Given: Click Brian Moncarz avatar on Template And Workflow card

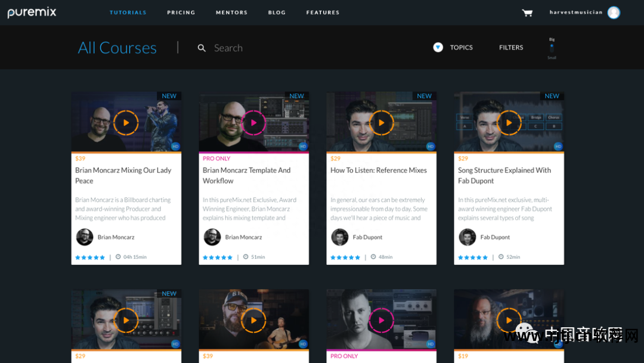Looking at the screenshot, I should (212, 237).
